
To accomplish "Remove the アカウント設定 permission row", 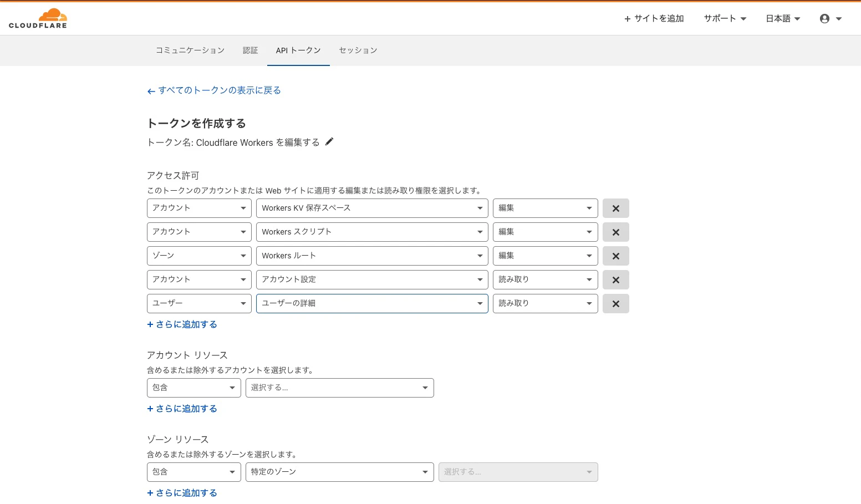I will click(x=615, y=280).
